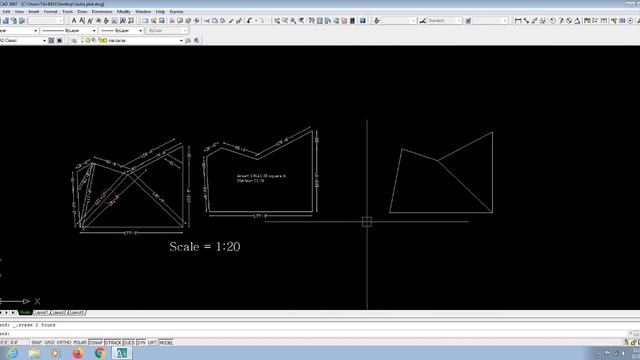Click the Text Style icon
640x360 pixels.
pyautogui.click(x=377, y=21)
